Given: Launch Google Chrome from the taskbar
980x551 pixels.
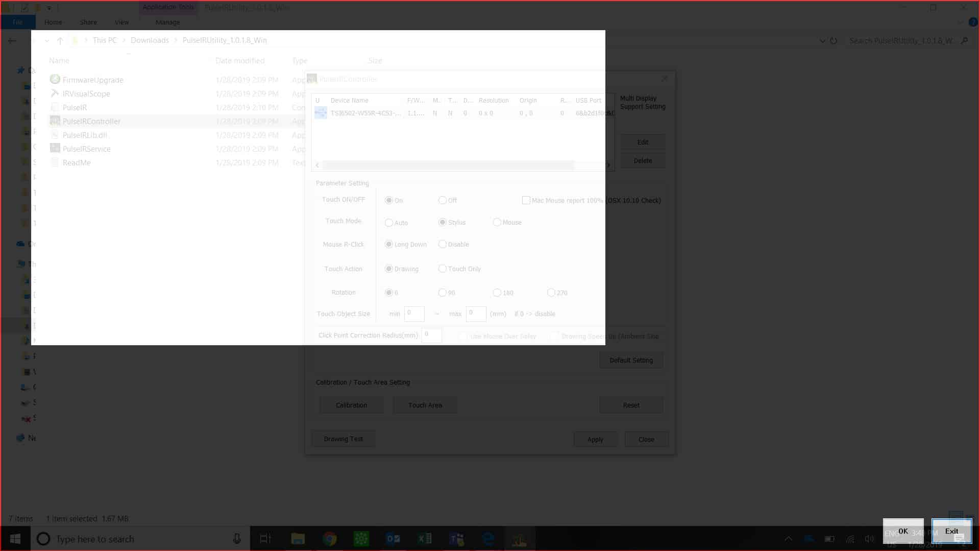Looking at the screenshot, I should 329,538.
